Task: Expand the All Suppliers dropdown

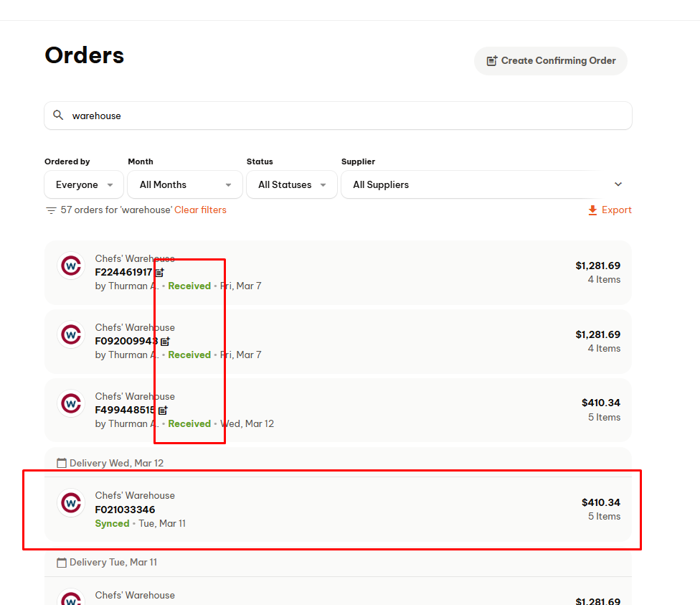Action: (486, 184)
